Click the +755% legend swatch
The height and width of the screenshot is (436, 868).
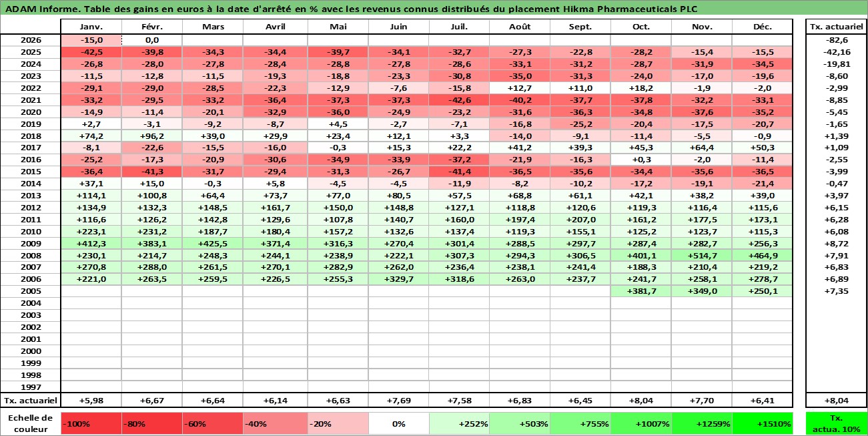point(580,423)
